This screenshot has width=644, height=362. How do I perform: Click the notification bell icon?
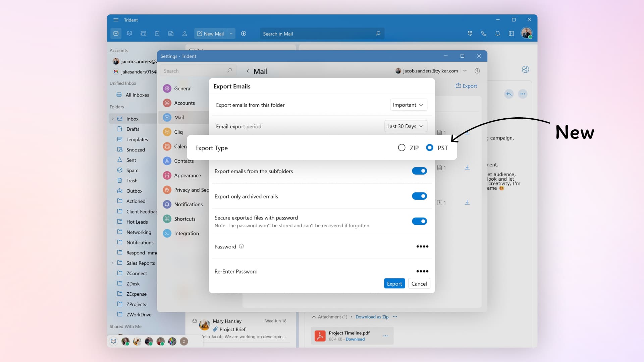[497, 34]
